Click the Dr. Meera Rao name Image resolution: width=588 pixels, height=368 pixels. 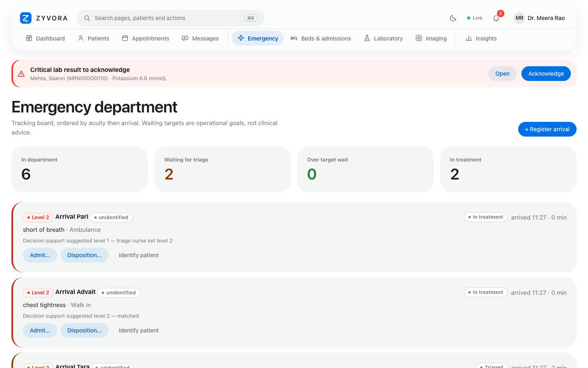tap(546, 18)
